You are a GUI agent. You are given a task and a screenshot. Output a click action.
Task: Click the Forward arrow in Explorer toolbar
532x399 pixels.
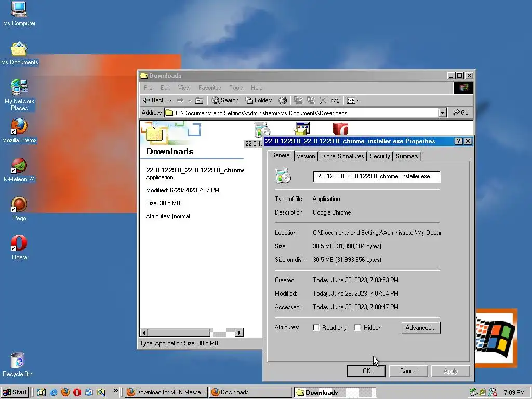pos(180,100)
